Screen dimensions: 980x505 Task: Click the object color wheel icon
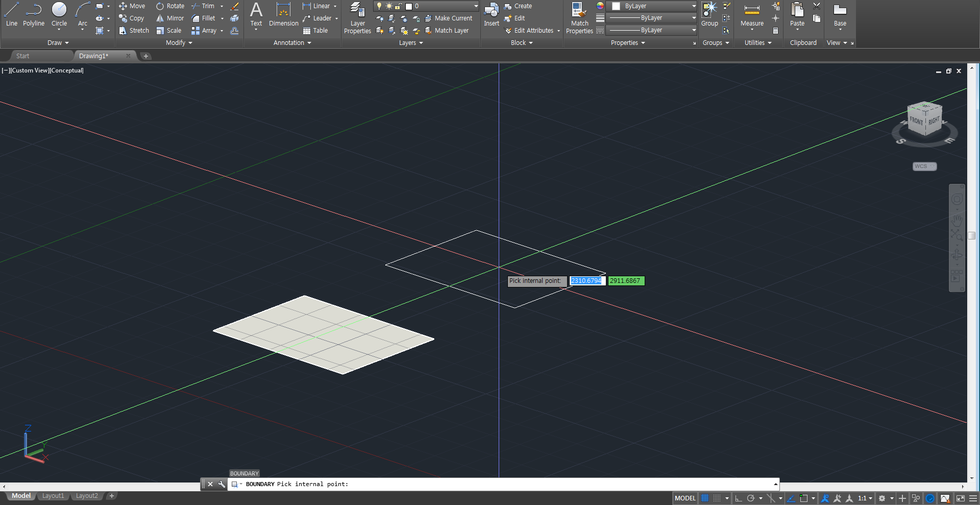(x=600, y=6)
